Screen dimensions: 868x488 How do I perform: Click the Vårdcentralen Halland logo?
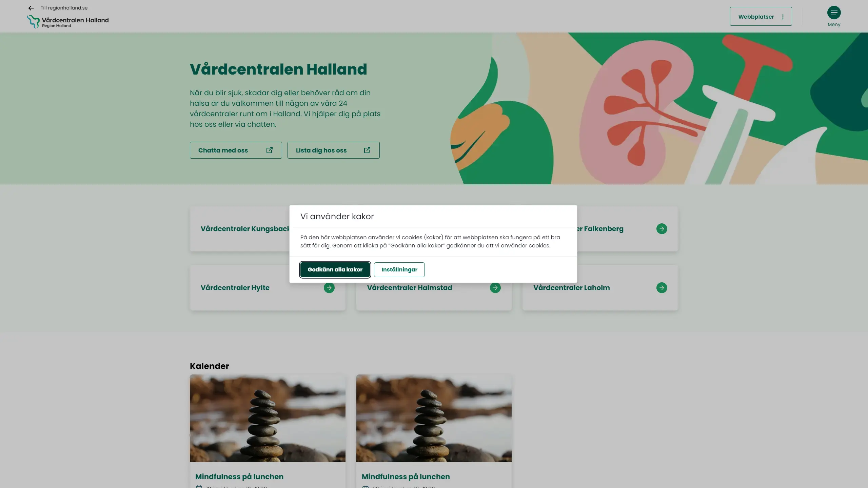click(68, 22)
